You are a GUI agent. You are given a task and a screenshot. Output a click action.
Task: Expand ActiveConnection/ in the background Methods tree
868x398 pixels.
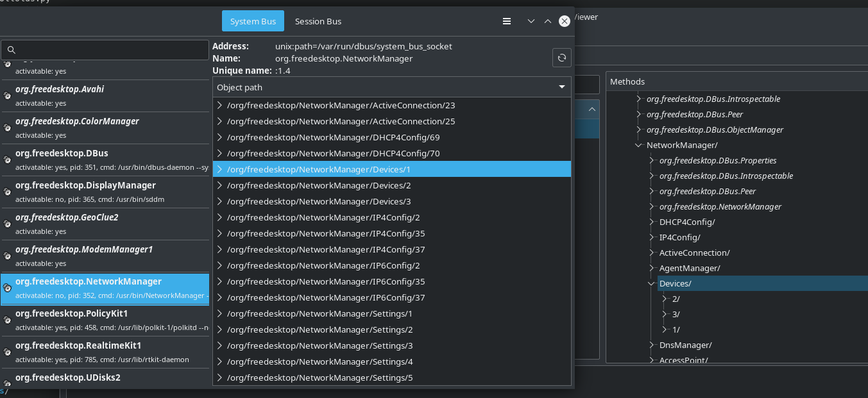click(651, 253)
